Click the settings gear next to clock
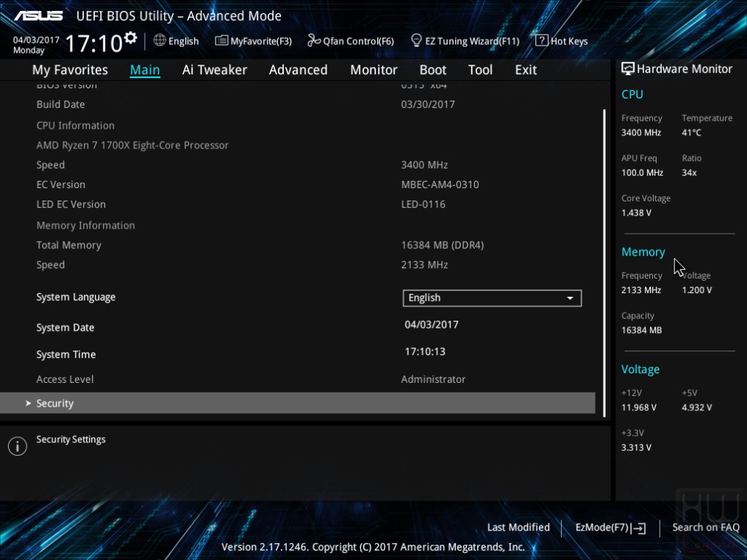The width and height of the screenshot is (747, 560). [131, 38]
